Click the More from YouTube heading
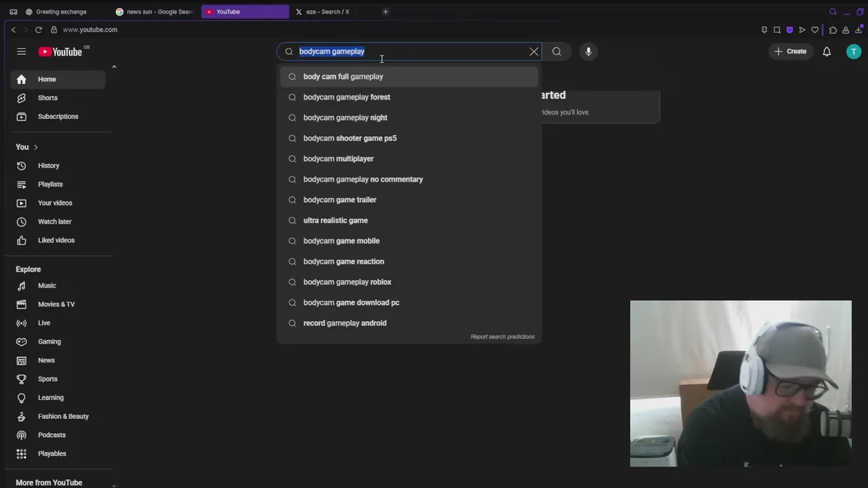The height and width of the screenshot is (488, 868). coord(49,483)
